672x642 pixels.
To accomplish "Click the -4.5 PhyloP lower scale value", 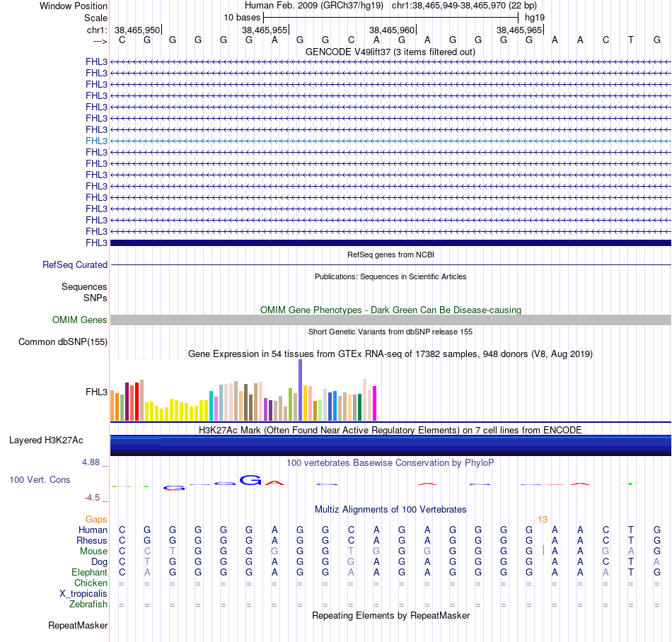I will 92,498.
